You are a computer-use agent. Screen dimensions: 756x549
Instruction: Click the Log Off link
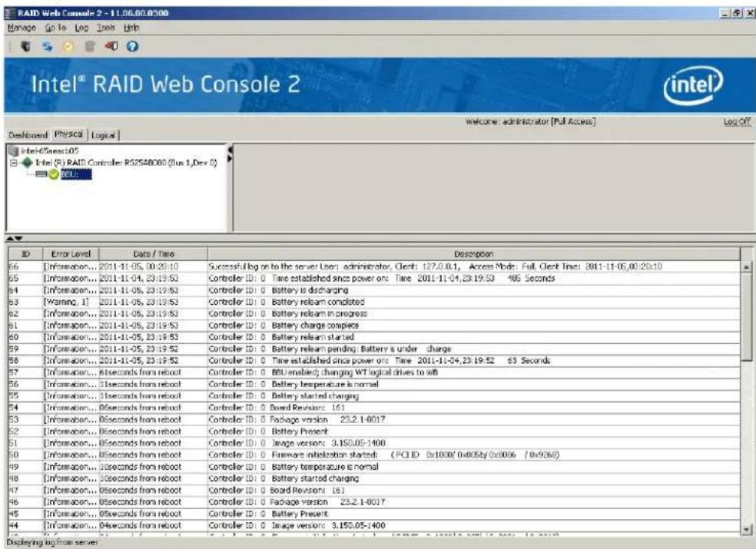(x=738, y=121)
